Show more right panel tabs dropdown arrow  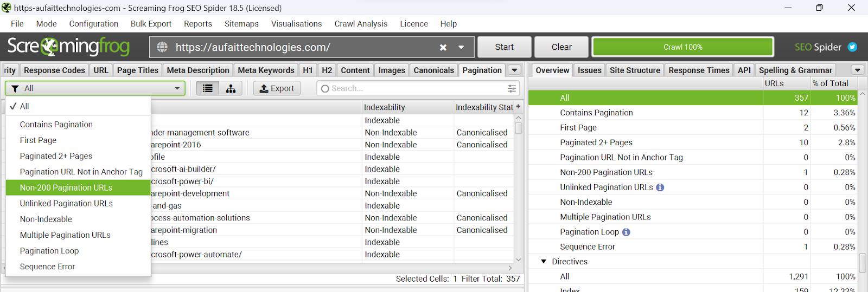click(x=857, y=70)
